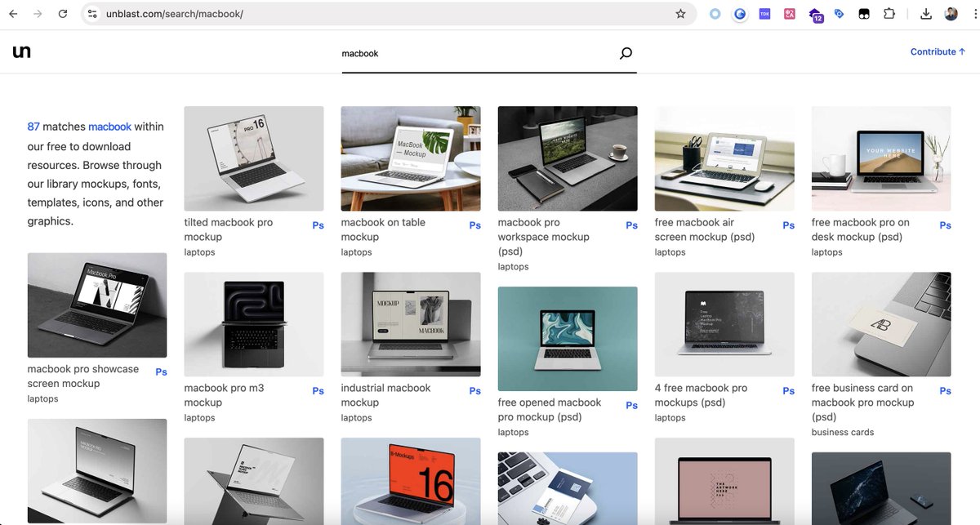
Task: Open macbook pro showcase screen mockup title
Action: point(83,376)
